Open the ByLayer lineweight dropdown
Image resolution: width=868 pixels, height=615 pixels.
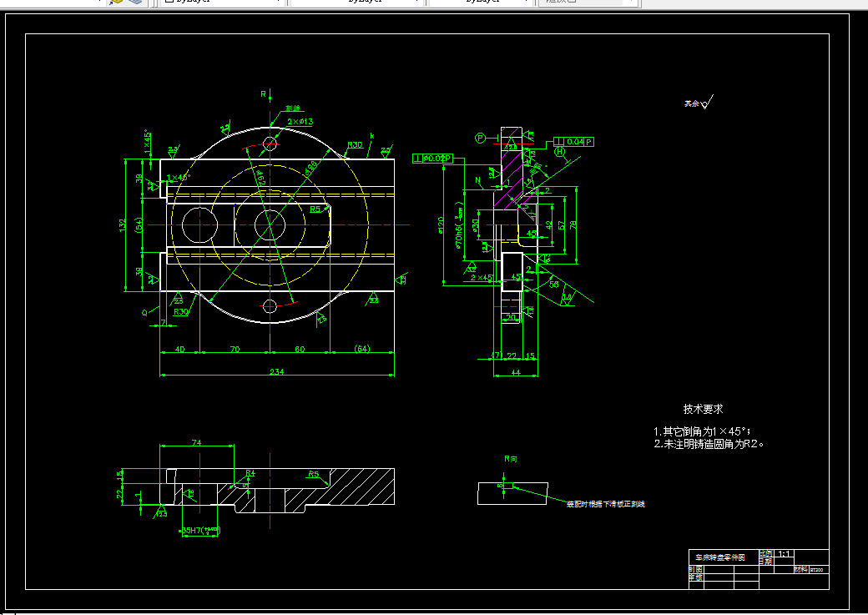pyautogui.click(x=481, y=2)
